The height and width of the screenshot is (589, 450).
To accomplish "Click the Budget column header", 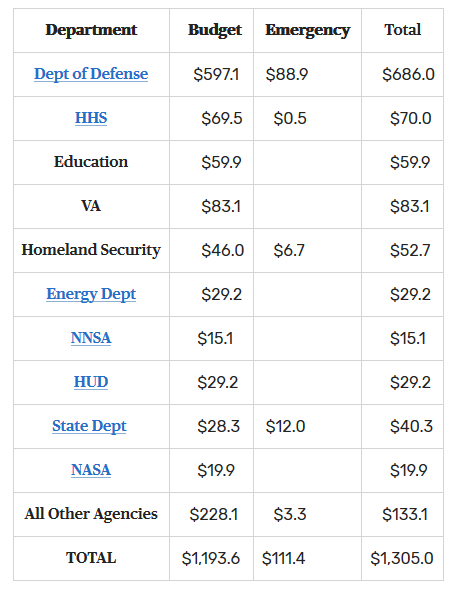I will click(215, 30).
